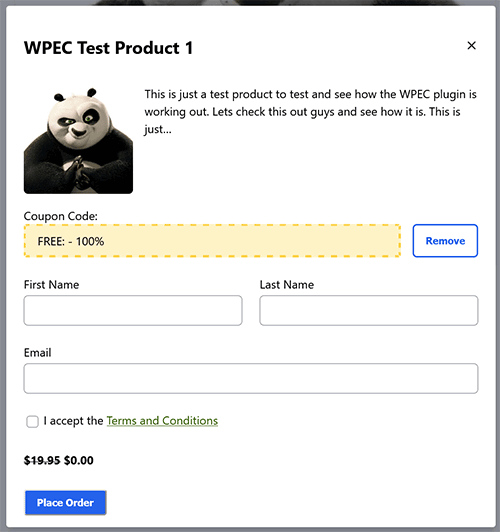
Task: Click the Place Order button
Action: (65, 502)
